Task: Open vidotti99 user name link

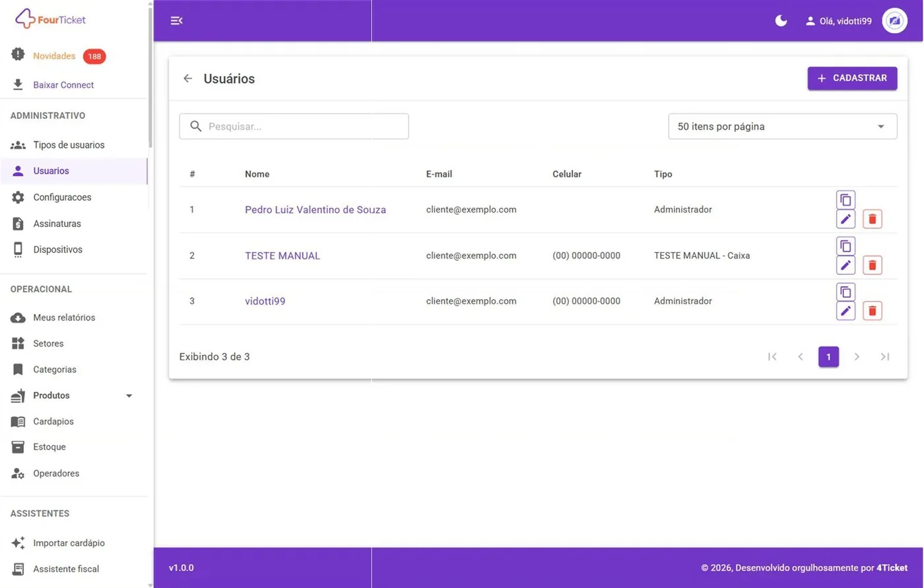Action: click(265, 302)
